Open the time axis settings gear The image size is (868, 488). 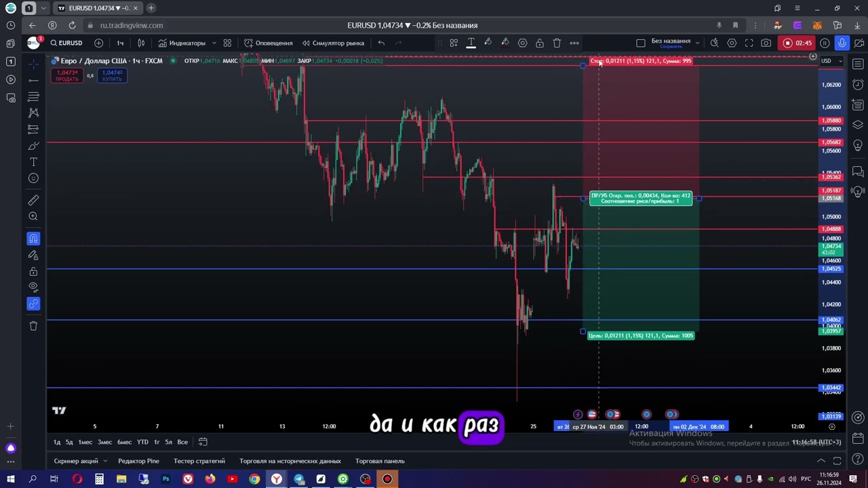[x=832, y=426]
